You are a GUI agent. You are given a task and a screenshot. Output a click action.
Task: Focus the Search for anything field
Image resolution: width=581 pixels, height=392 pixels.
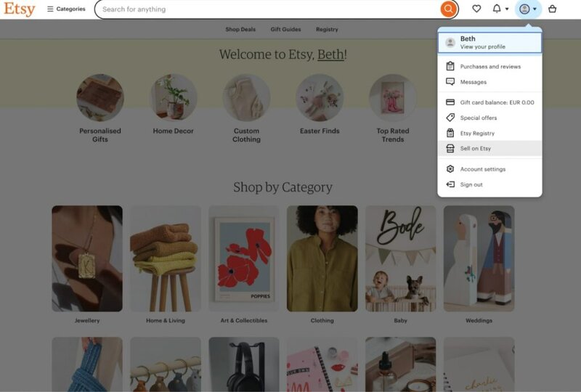click(x=267, y=9)
